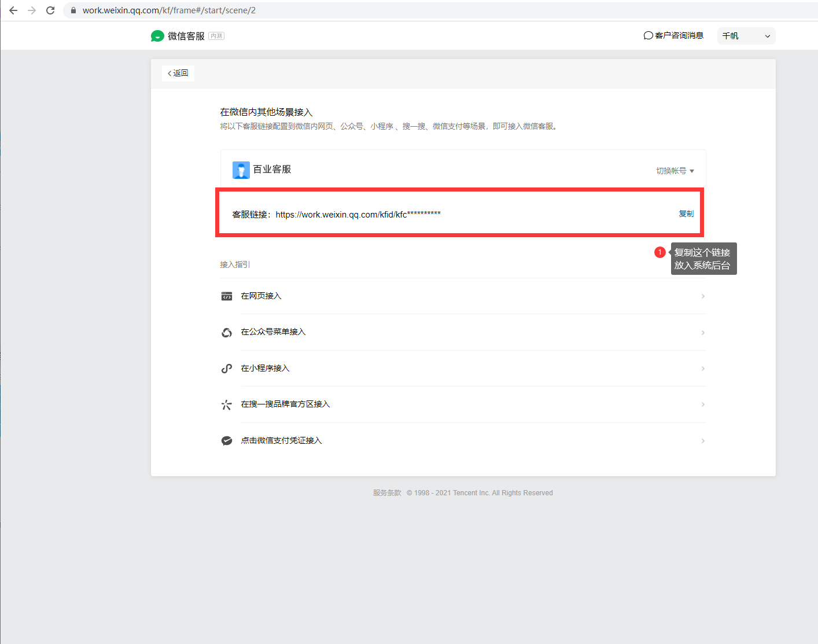Go back using the 返回 button
This screenshot has width=818, height=644.
[x=178, y=73]
